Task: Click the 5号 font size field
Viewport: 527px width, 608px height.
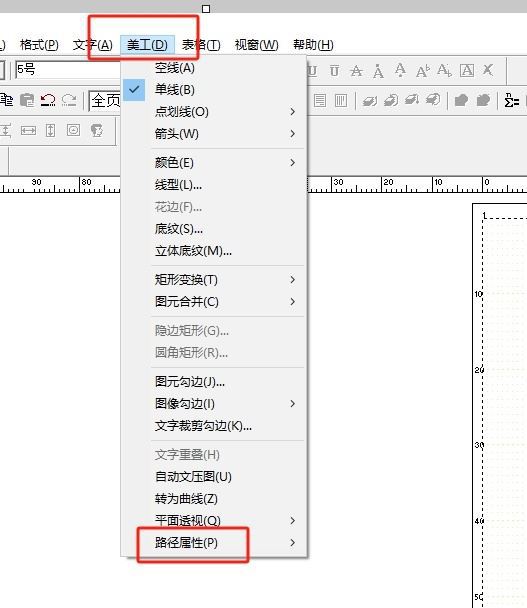Action: (68, 70)
